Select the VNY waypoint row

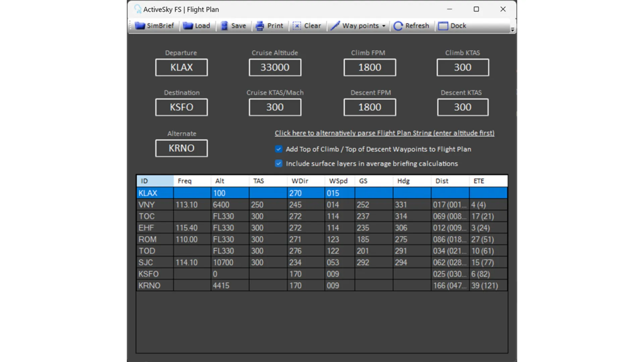pos(322,205)
